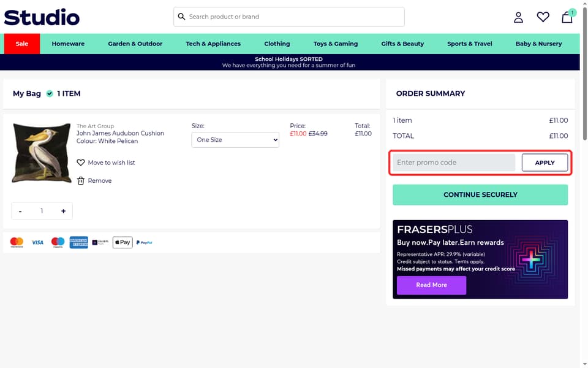
Task: Open the Gifts & Beauty menu
Action: tap(402, 44)
